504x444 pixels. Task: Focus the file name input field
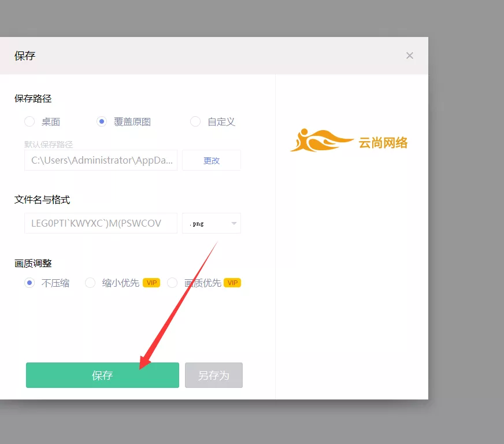tap(101, 223)
